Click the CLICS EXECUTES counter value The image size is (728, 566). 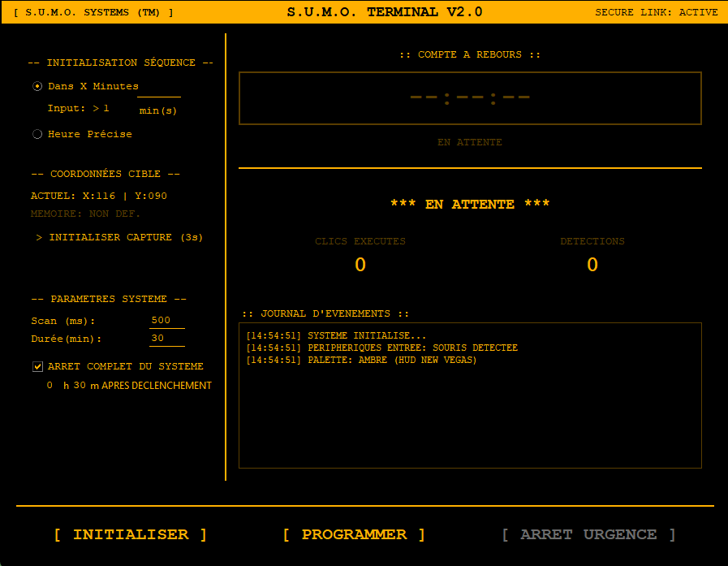click(360, 265)
